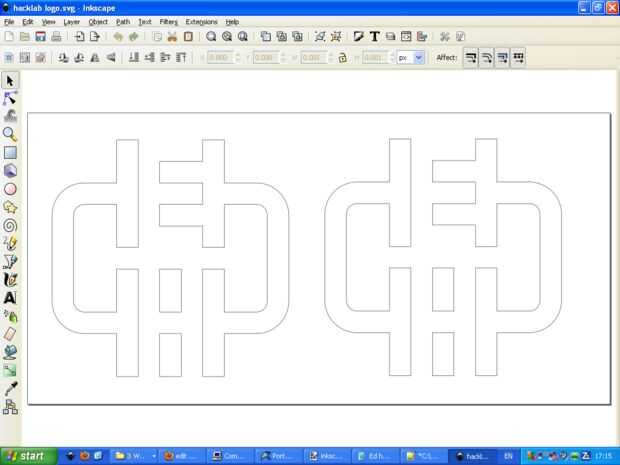Select the Dropper color picker tool

[10, 389]
